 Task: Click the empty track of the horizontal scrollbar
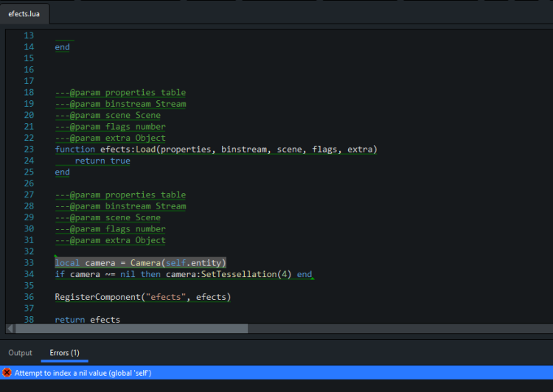(406, 329)
